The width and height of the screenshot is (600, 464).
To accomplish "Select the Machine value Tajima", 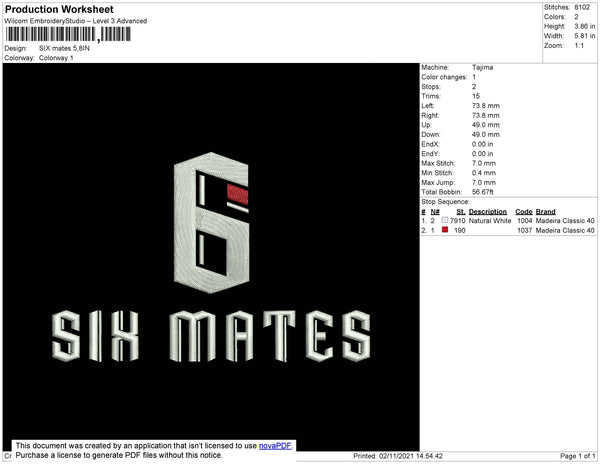I will click(483, 67).
